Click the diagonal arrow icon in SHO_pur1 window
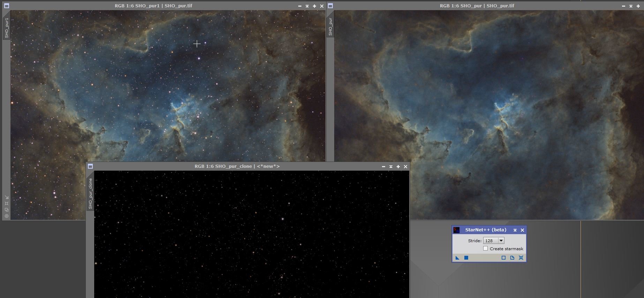Image resolution: width=644 pixels, height=298 pixels. coord(7,197)
